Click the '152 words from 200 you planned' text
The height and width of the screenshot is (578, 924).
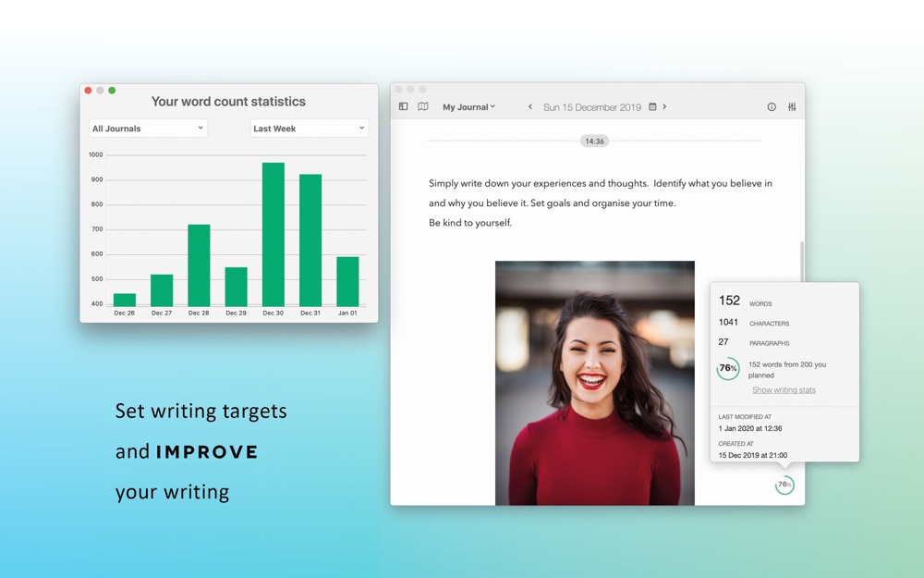pos(787,370)
